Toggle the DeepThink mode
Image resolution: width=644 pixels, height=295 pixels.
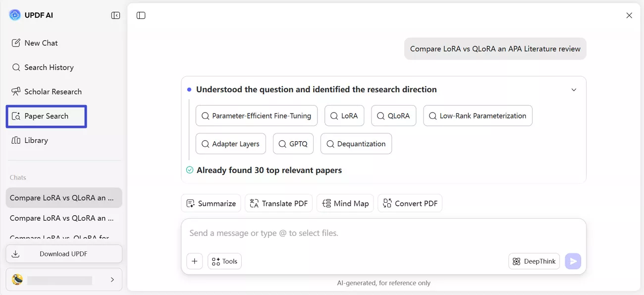(534, 261)
